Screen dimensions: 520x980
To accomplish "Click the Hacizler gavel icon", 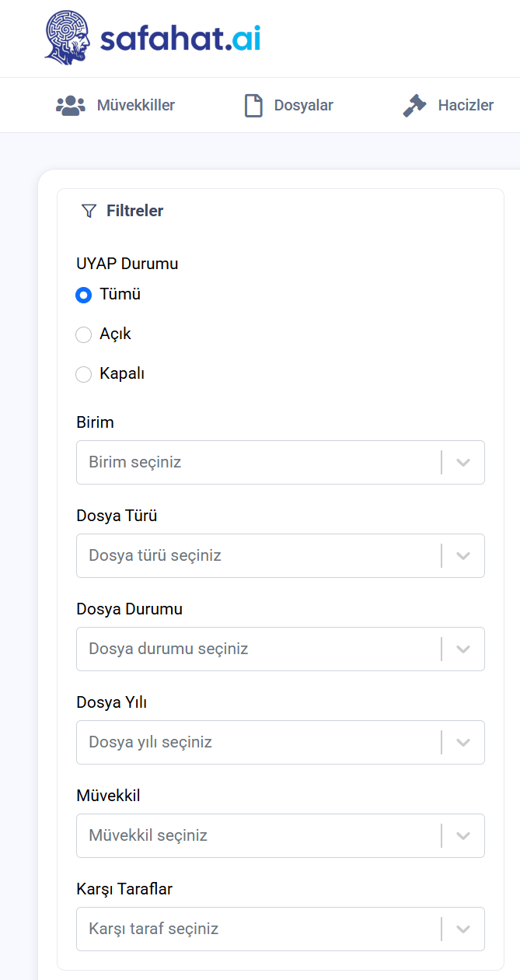I will pyautogui.click(x=415, y=106).
